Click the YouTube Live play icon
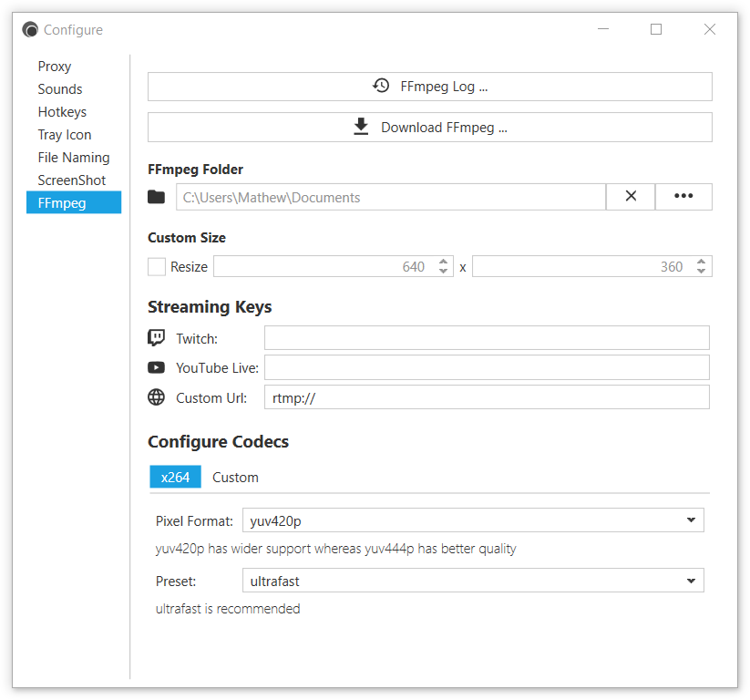This screenshot has height=700, width=750. (156, 367)
